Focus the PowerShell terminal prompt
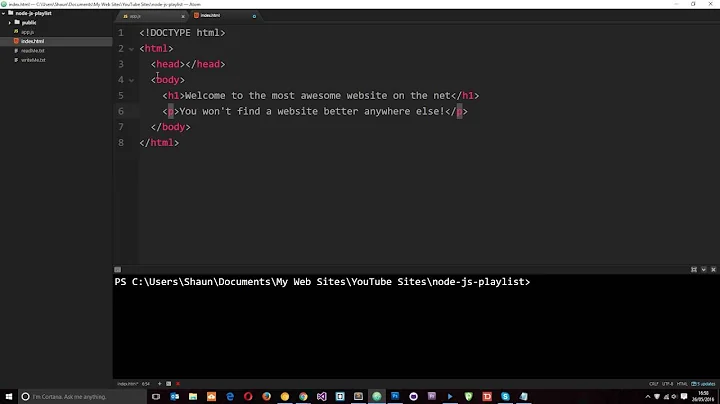 click(322, 282)
